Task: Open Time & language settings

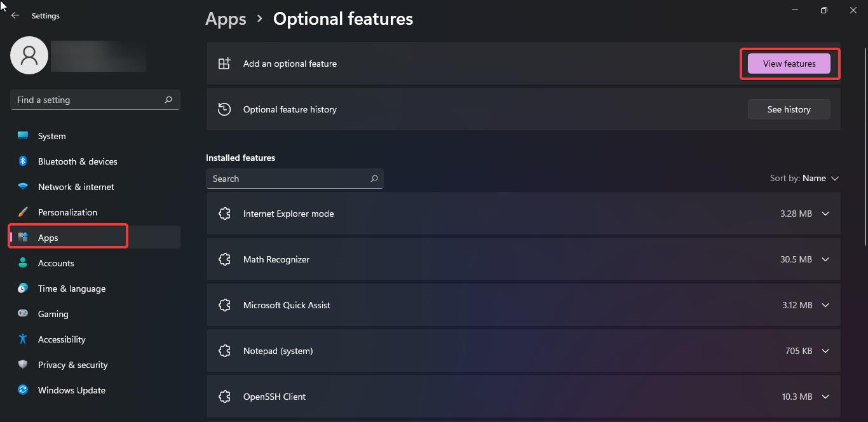Action: point(71,289)
